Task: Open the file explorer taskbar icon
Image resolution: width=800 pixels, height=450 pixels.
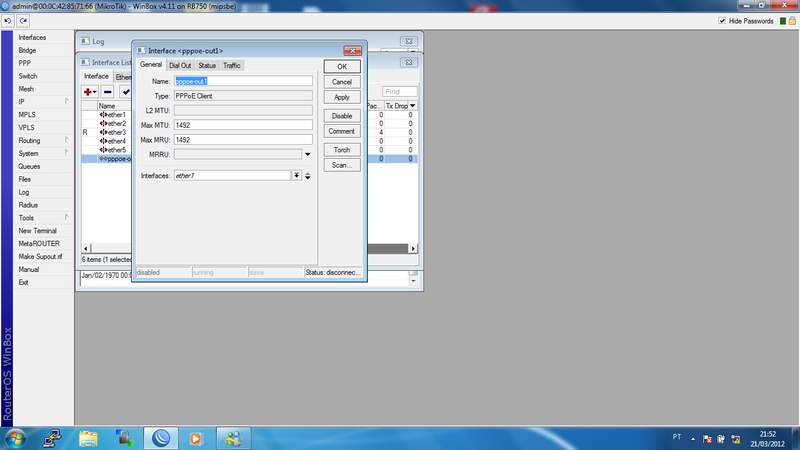Action: 88,438
